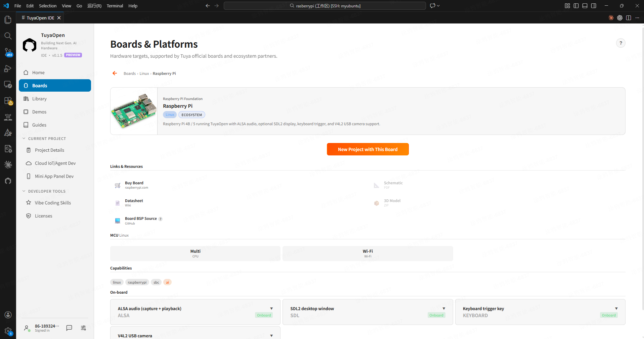Expand the V4L2 USB camera card arrow

tap(271, 336)
